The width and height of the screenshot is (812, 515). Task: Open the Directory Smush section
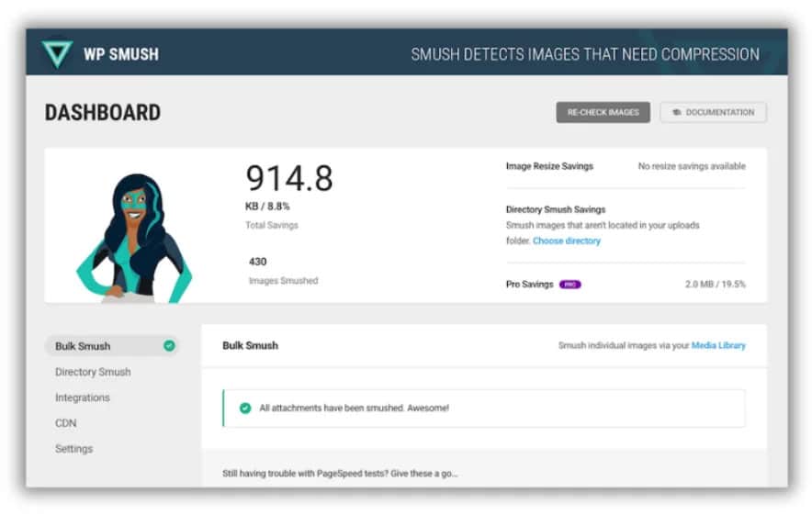[93, 372]
